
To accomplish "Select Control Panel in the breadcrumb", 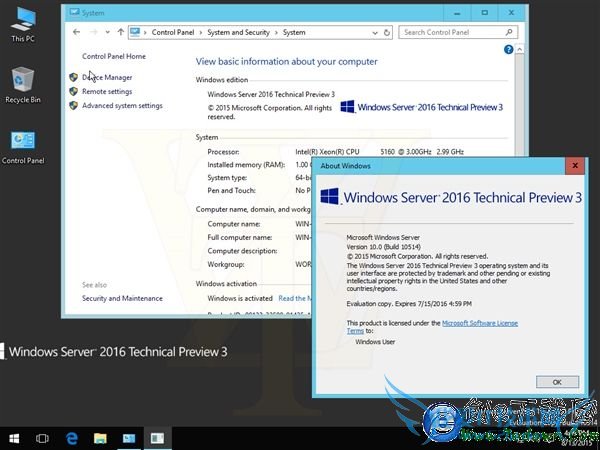I will [x=173, y=33].
